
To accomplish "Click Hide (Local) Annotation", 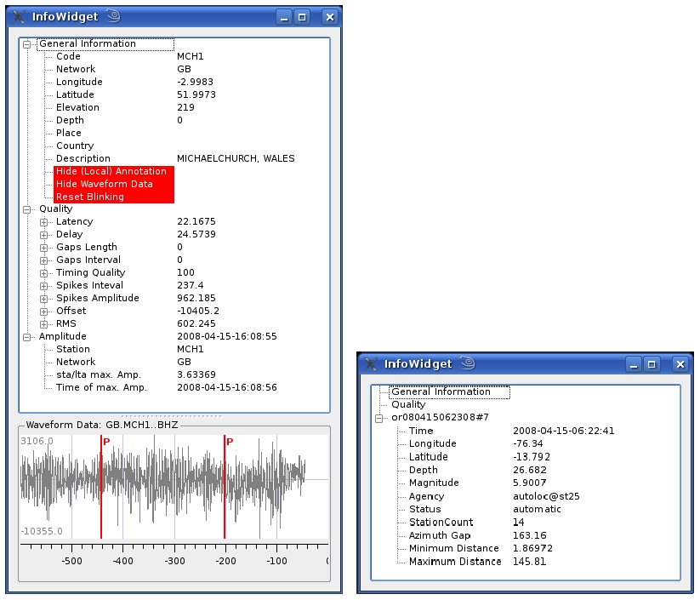I will click(111, 171).
